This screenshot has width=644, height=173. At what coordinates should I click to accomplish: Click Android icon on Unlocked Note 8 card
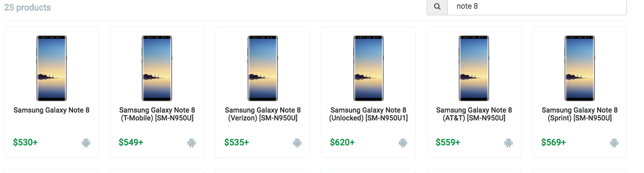(403, 142)
